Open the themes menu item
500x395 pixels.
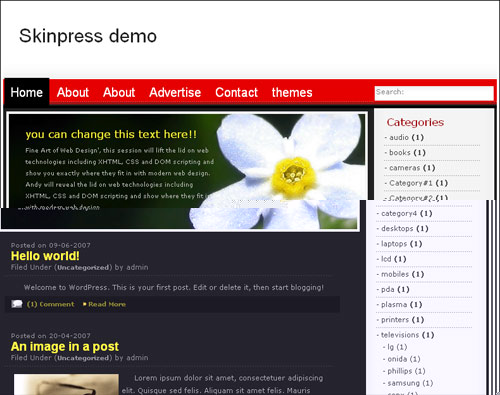292,92
